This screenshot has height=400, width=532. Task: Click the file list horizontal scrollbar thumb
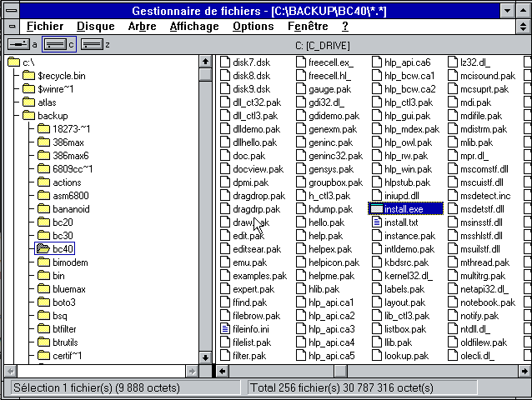(340, 371)
